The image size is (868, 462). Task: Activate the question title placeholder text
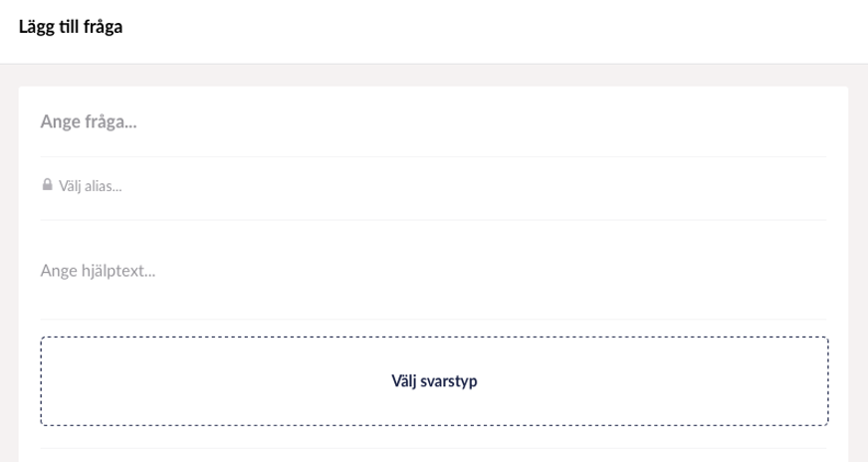(x=89, y=121)
